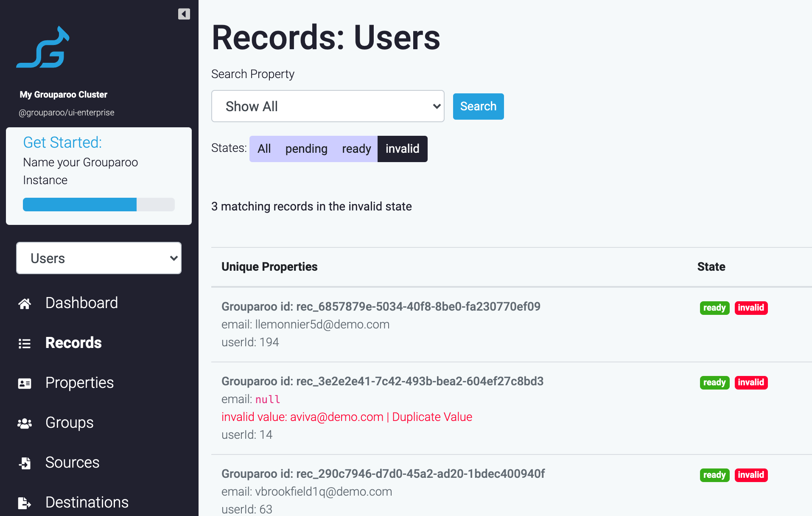This screenshot has height=516, width=812.
Task: Click 'invalid value: aviva@demo.com | Duplicate Value'
Action: click(347, 417)
